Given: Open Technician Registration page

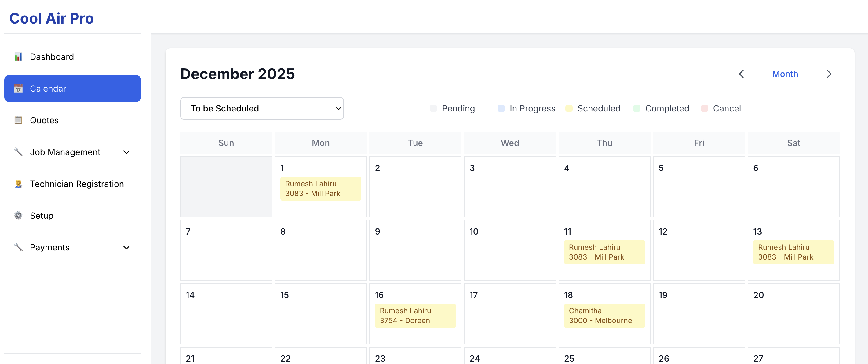Looking at the screenshot, I should (77, 184).
